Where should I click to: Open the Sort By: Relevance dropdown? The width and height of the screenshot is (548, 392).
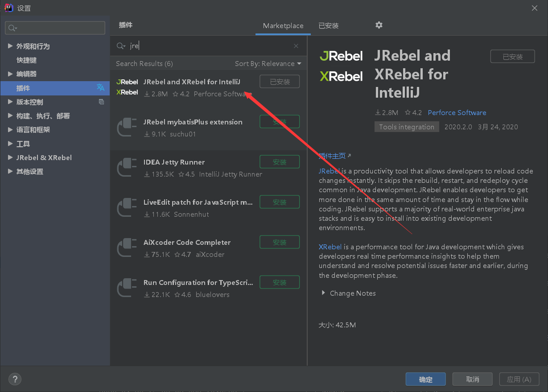[x=268, y=63]
